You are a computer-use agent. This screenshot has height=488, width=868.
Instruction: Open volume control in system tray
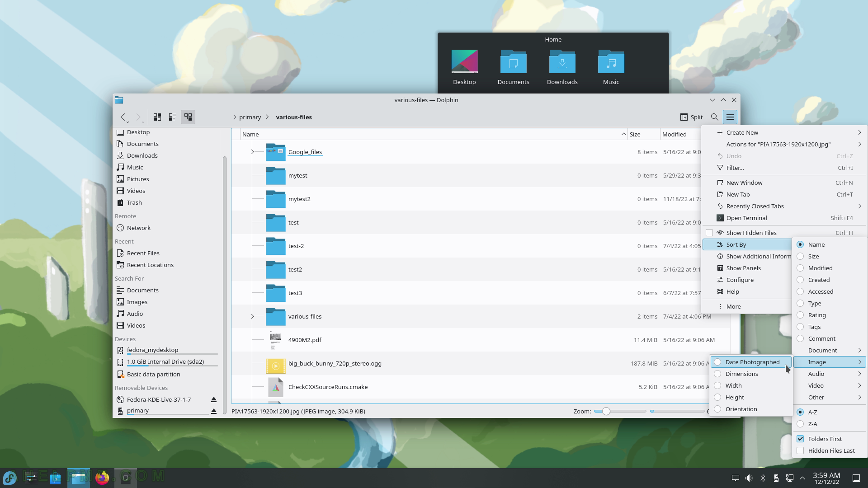[x=749, y=478]
